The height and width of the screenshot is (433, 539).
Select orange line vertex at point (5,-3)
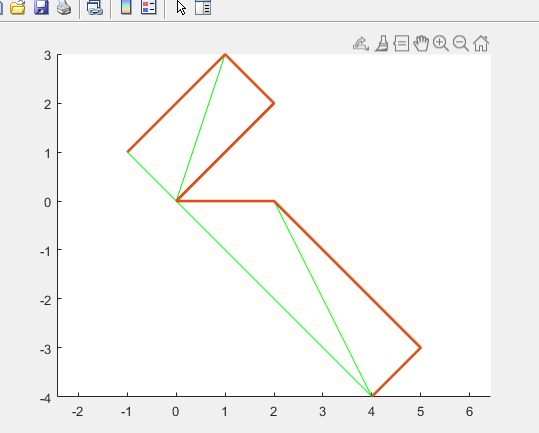[x=420, y=348]
